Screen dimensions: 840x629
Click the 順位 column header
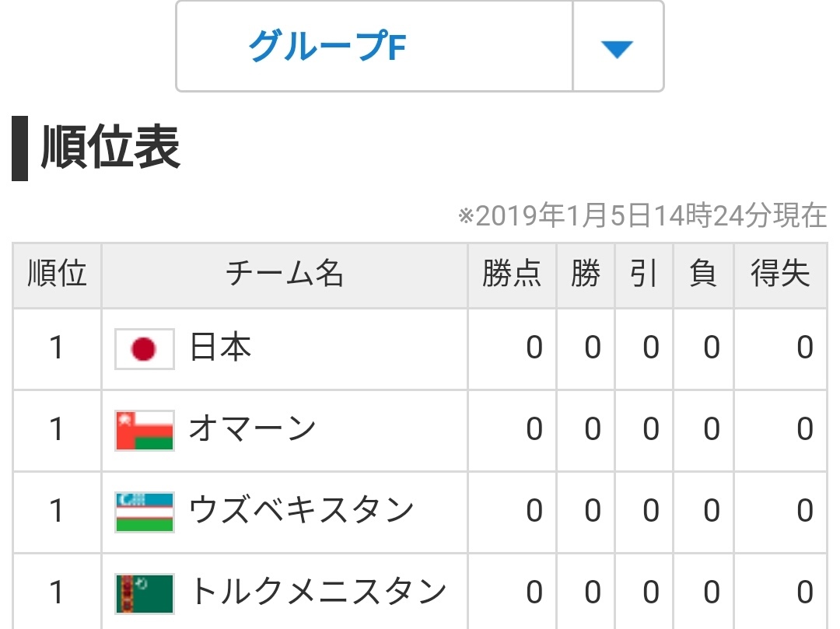tap(57, 274)
